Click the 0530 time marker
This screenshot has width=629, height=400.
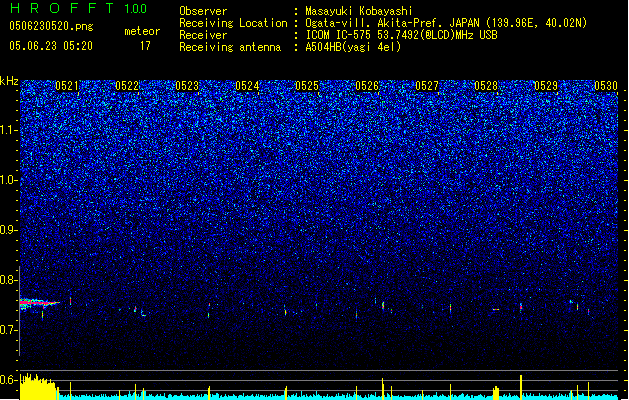point(606,86)
